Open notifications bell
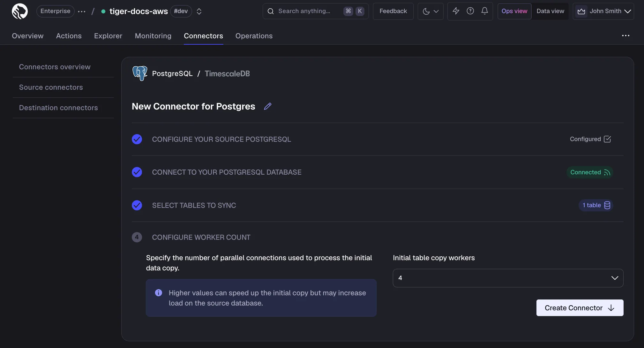 click(x=484, y=11)
